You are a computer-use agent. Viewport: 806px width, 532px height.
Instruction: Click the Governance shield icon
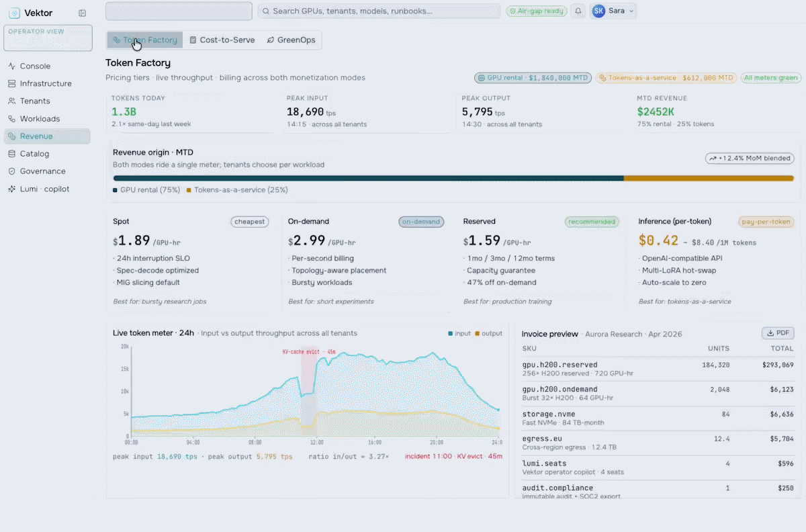click(12, 171)
